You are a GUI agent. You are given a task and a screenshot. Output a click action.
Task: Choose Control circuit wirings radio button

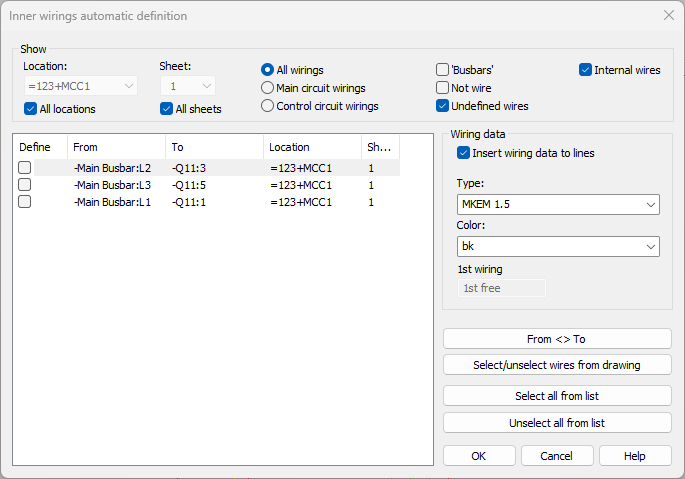pyautogui.click(x=267, y=106)
